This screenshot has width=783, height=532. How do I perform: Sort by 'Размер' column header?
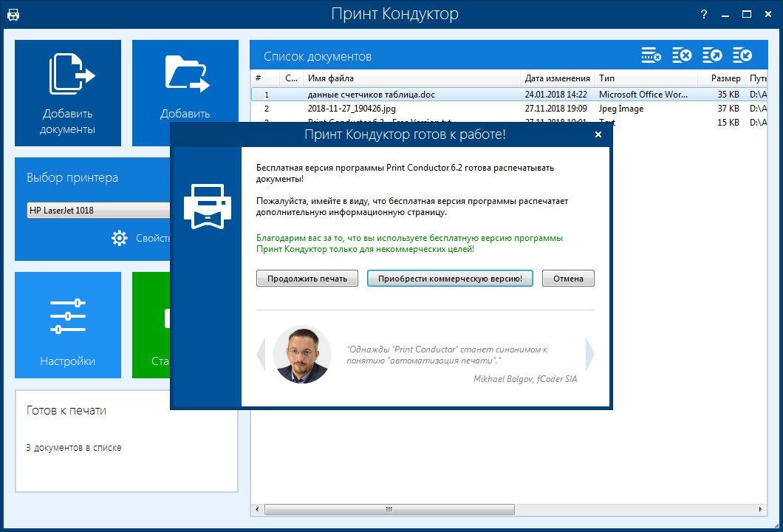(x=721, y=78)
